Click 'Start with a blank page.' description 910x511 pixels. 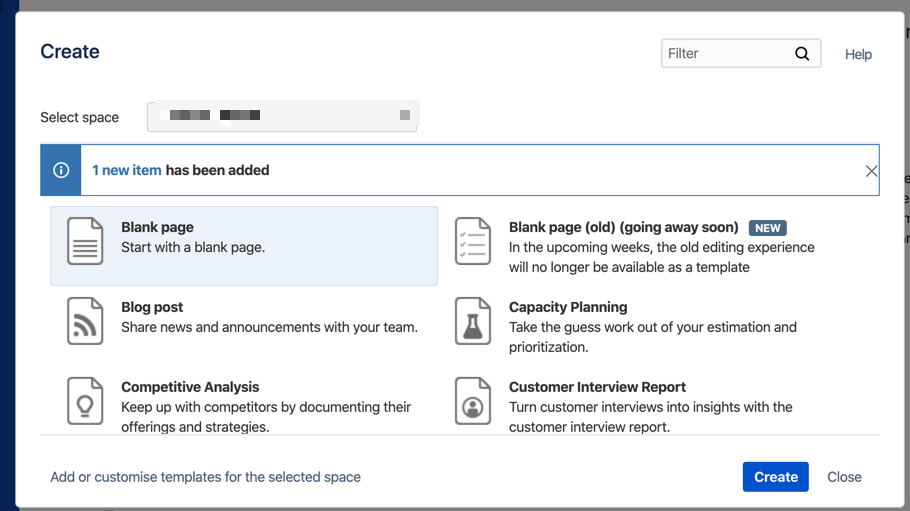point(193,247)
